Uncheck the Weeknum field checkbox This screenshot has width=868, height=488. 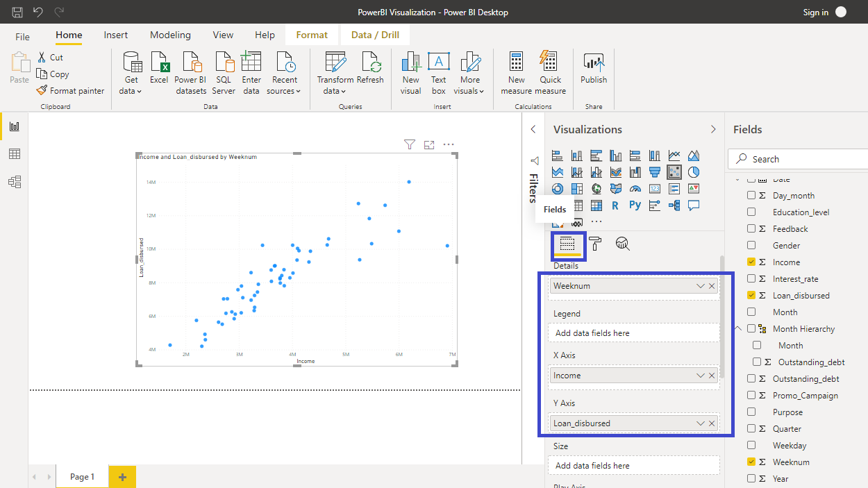pos(751,462)
